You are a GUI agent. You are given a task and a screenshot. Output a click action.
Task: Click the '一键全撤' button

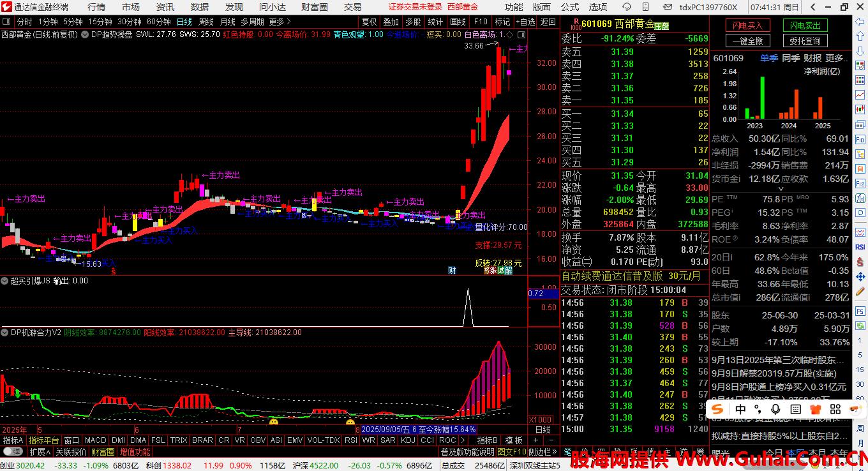(748, 41)
